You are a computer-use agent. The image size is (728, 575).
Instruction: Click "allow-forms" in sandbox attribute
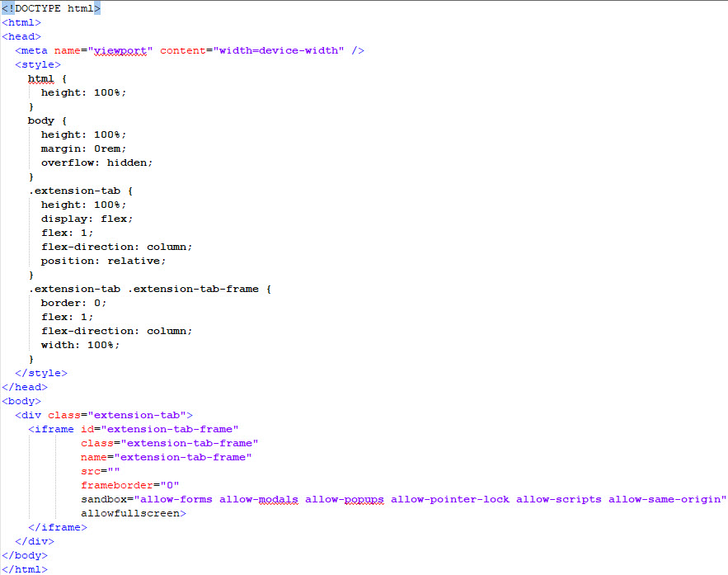pos(176,499)
